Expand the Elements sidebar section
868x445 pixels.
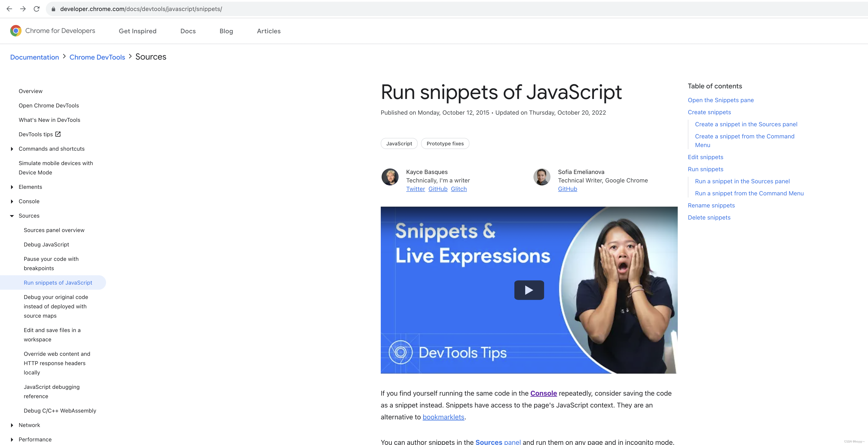[x=12, y=187]
